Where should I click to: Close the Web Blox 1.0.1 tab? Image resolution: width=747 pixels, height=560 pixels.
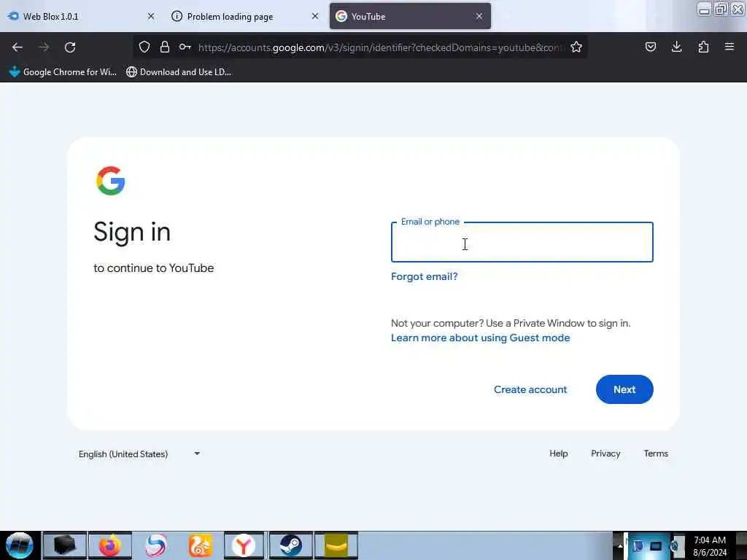pyautogui.click(x=151, y=16)
